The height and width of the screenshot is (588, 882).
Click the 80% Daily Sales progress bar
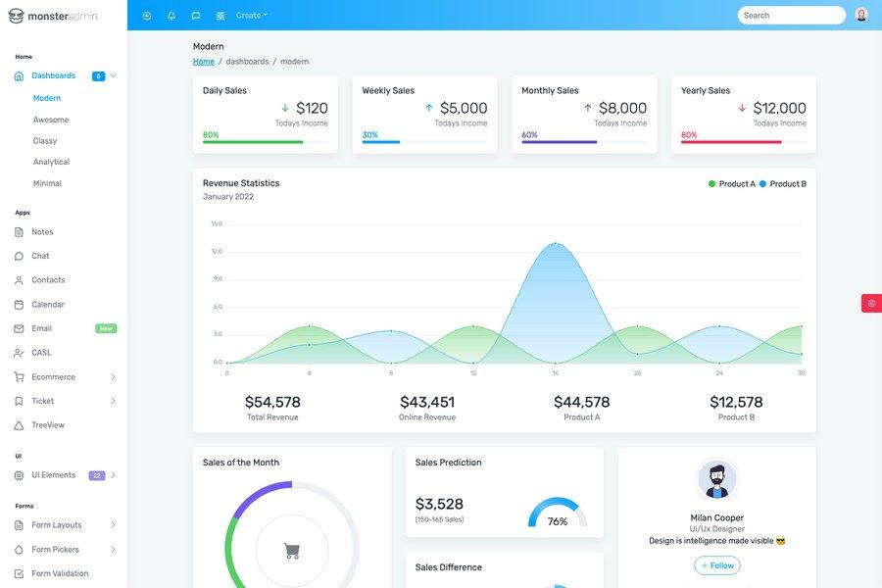click(x=250, y=141)
